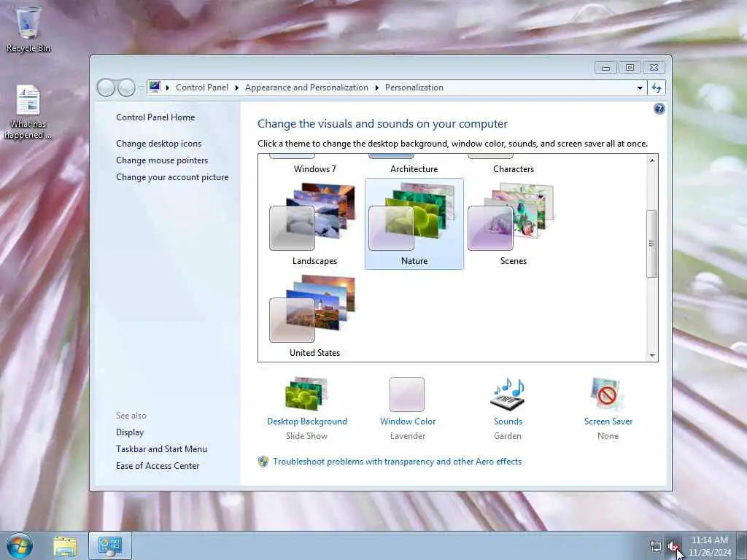Screen dimensions: 747x560
Task: Click the volume speaker icon in tray
Action: tap(673, 547)
